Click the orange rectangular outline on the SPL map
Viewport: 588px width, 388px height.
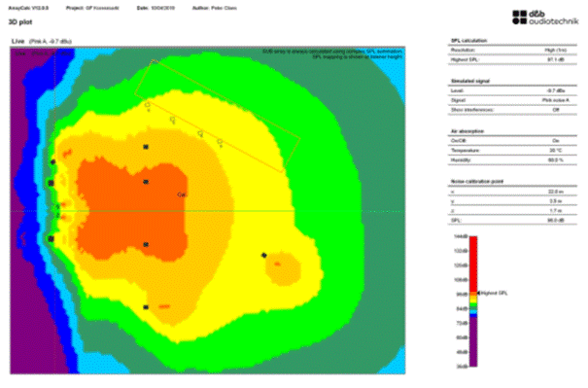point(218,116)
